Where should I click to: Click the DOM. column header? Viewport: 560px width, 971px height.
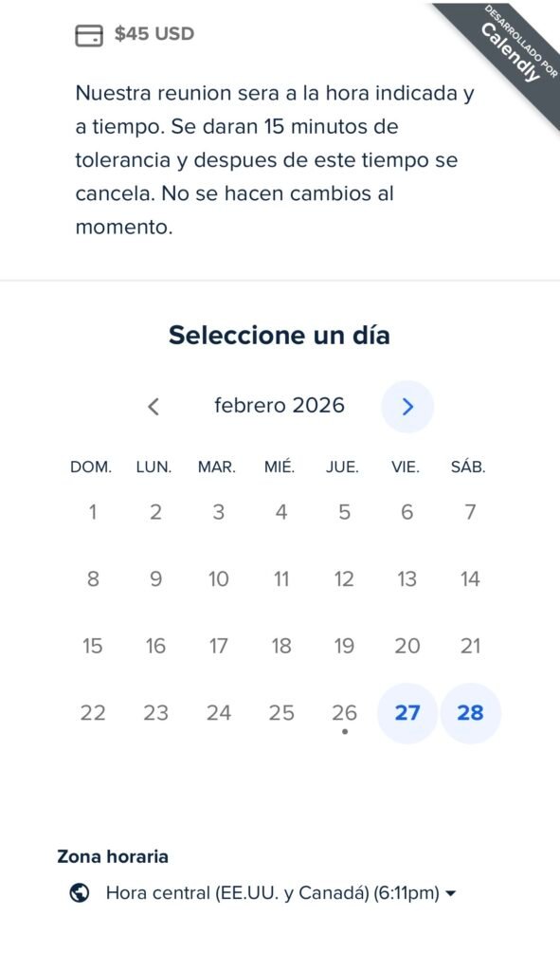[92, 467]
